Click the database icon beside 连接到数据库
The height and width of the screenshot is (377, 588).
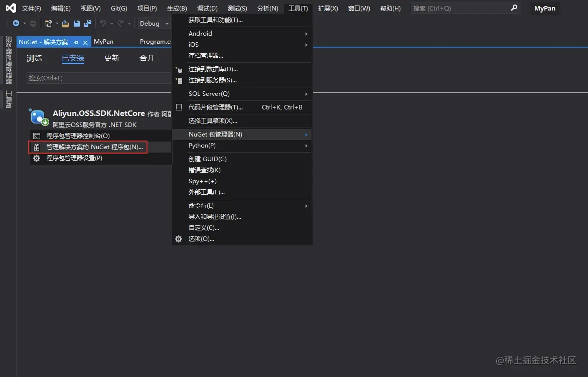click(179, 69)
